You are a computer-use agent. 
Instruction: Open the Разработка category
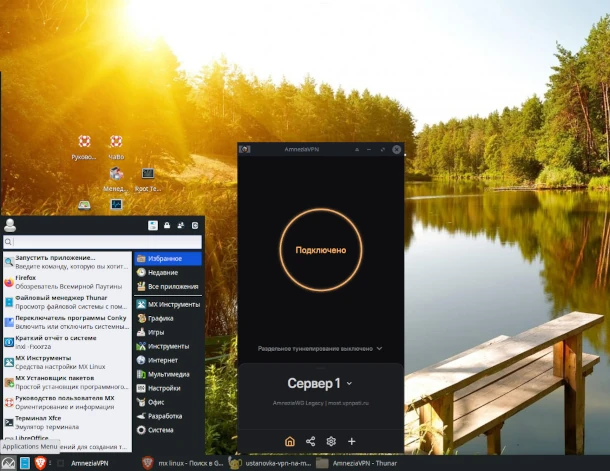168,416
